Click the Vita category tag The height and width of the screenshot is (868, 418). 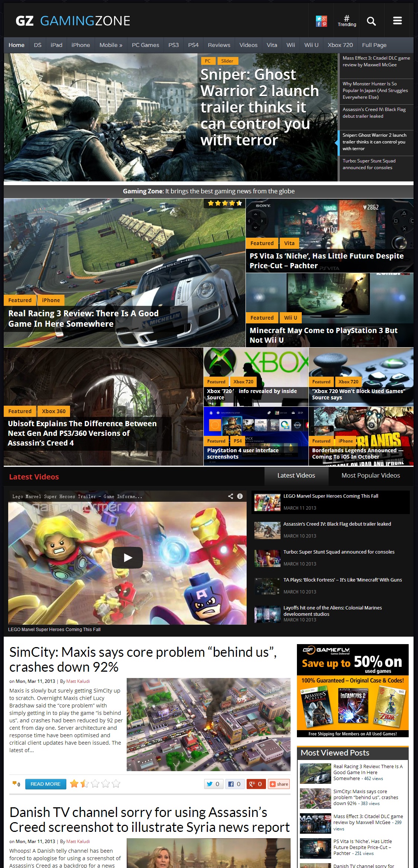click(x=289, y=243)
